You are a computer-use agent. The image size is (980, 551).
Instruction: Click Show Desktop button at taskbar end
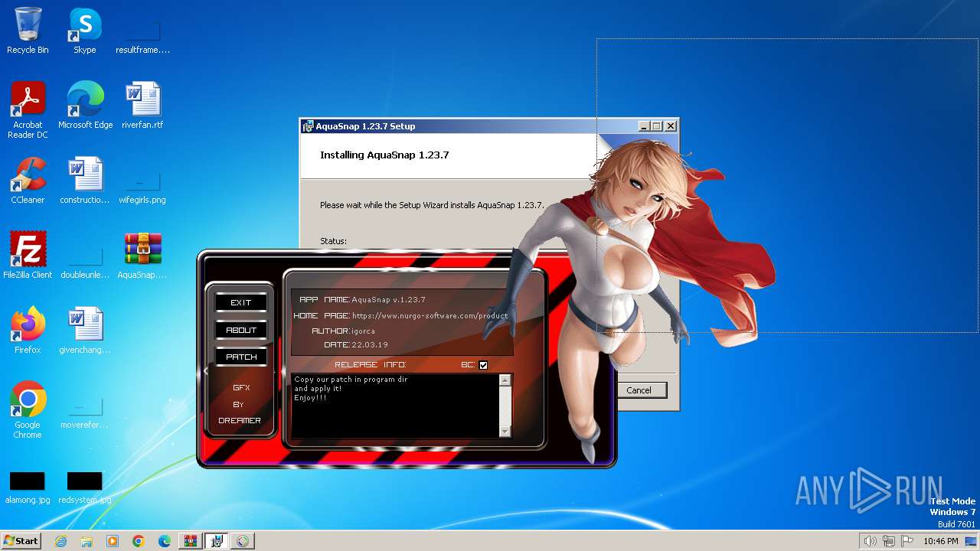tap(972, 541)
